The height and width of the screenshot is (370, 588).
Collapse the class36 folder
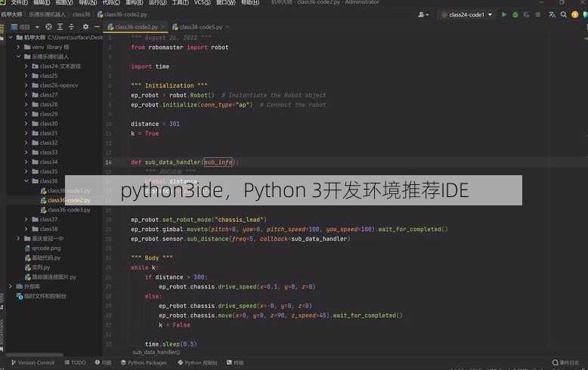(26, 181)
